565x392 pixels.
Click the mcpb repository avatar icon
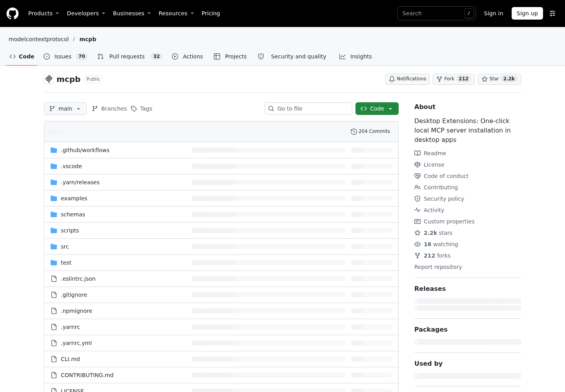49,79
